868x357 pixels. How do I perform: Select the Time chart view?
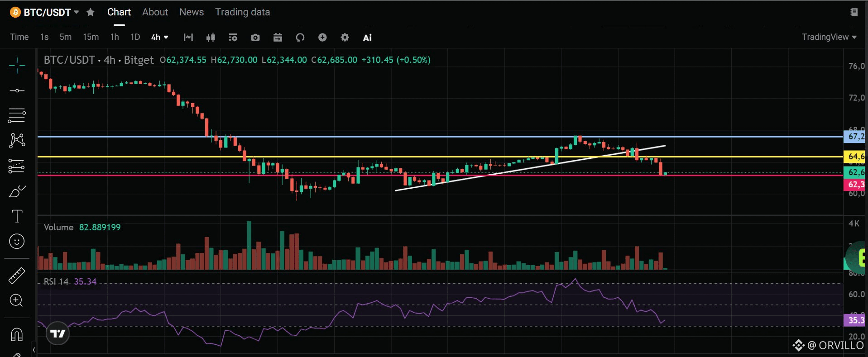pos(19,37)
